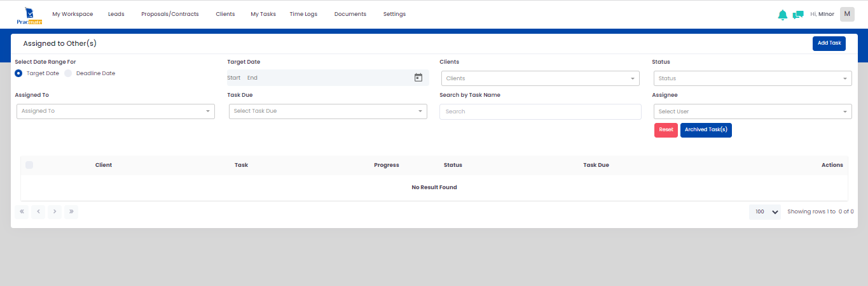Expand the Clients dropdown
The image size is (868, 286).
pyautogui.click(x=541, y=78)
